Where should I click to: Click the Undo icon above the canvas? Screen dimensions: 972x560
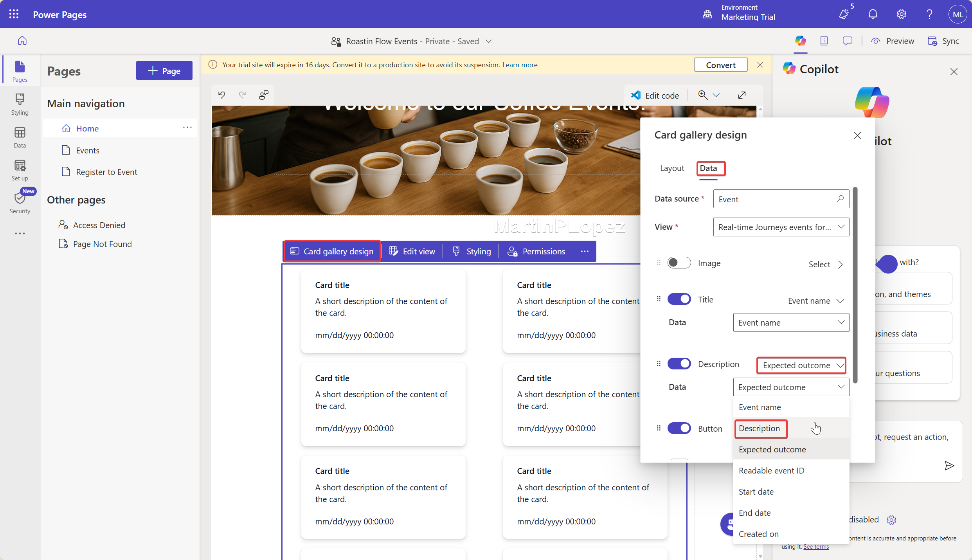(221, 95)
